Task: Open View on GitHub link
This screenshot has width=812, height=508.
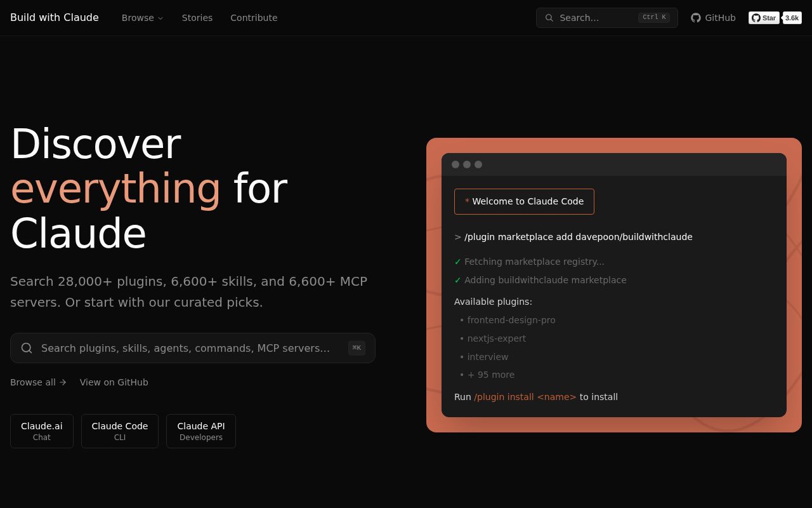Action: tap(114, 382)
